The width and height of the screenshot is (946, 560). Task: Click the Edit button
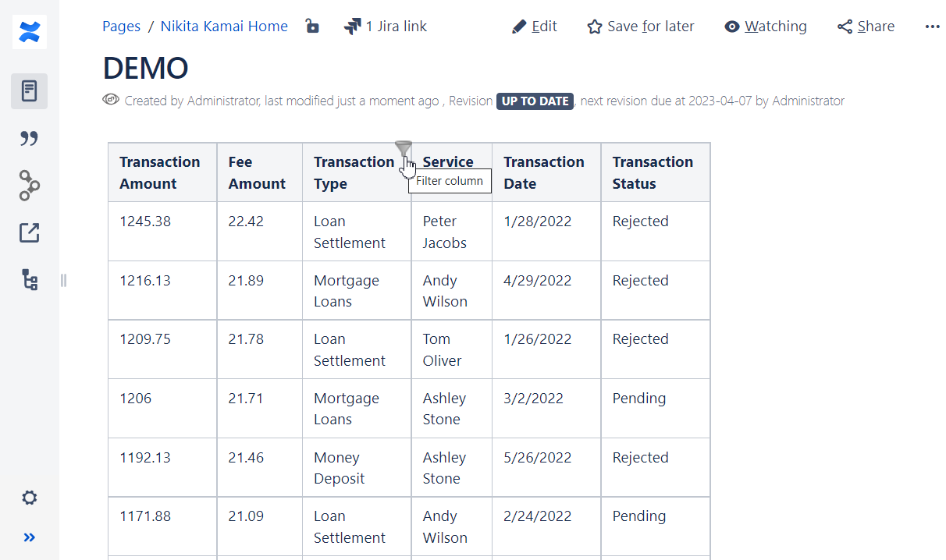(534, 26)
